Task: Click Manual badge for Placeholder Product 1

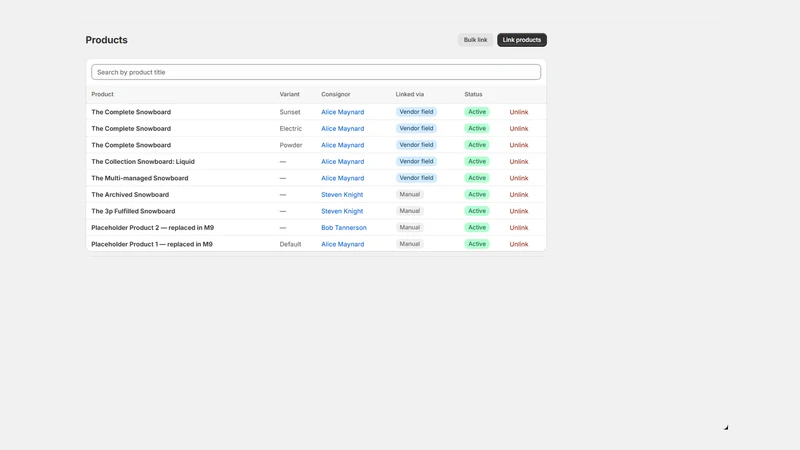Action: click(409, 244)
